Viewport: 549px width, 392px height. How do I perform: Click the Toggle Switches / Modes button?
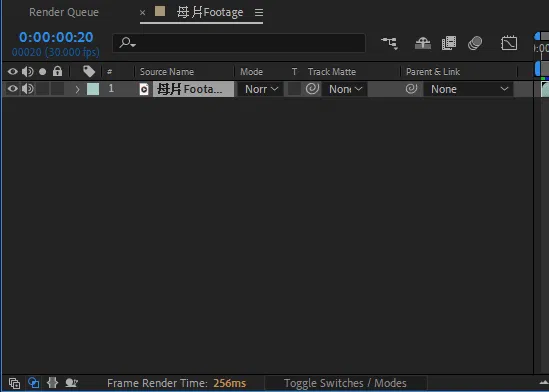point(345,383)
